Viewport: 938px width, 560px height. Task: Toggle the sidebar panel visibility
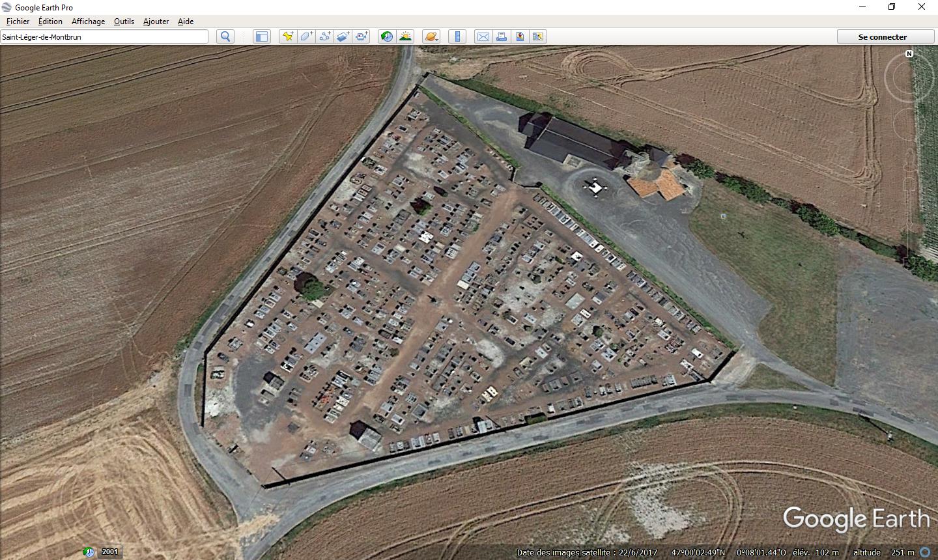coord(262,36)
